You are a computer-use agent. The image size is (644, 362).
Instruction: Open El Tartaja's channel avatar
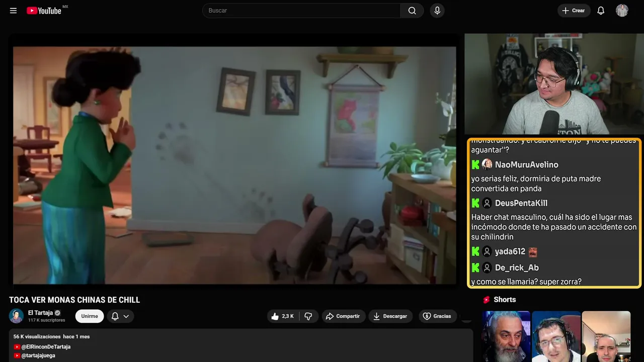[17, 316]
